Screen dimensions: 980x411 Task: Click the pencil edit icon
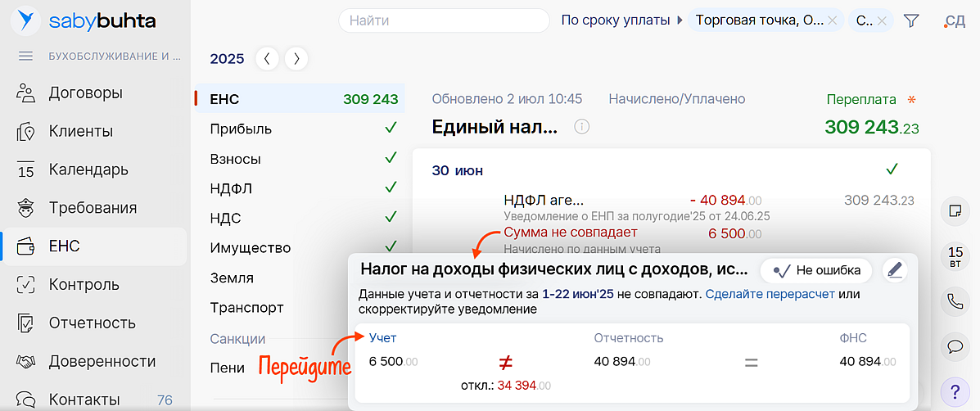pos(895,270)
